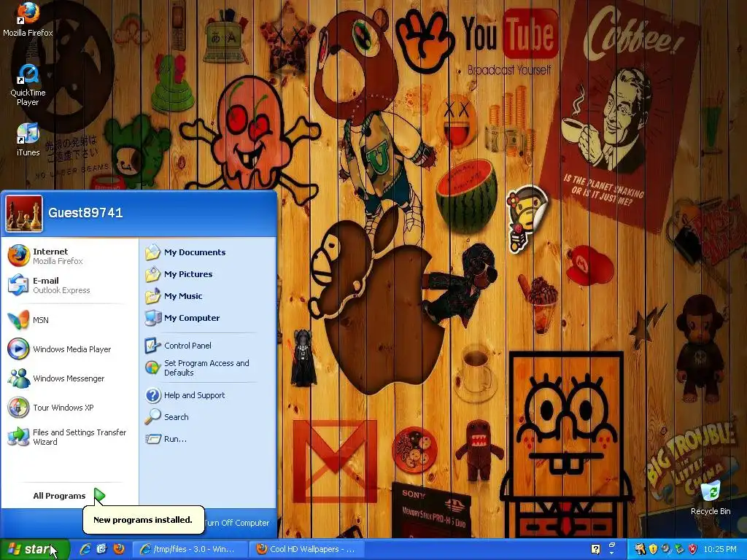Click the New programs installed balloon

(144, 519)
